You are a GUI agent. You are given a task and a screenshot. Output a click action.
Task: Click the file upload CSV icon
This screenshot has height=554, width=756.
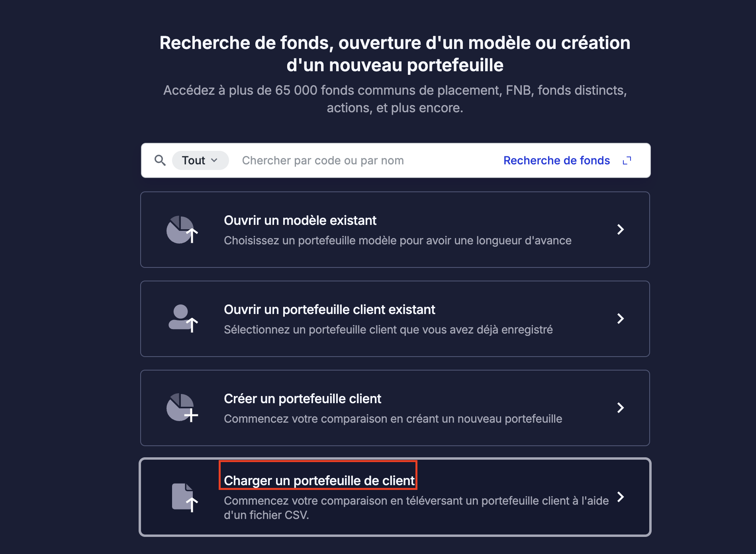[185, 497]
